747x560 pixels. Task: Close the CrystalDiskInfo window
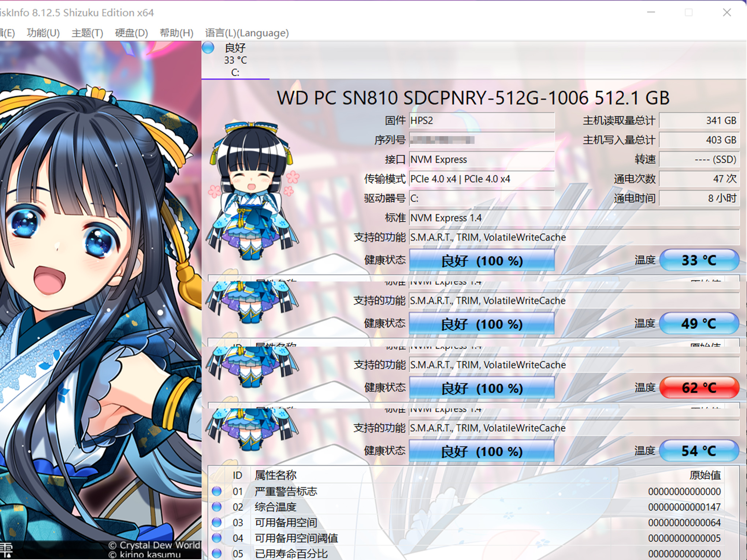tap(727, 12)
